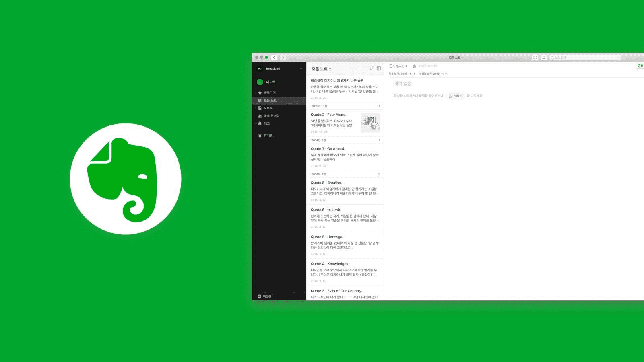Open notifications via the bell icon

[x=544, y=58]
